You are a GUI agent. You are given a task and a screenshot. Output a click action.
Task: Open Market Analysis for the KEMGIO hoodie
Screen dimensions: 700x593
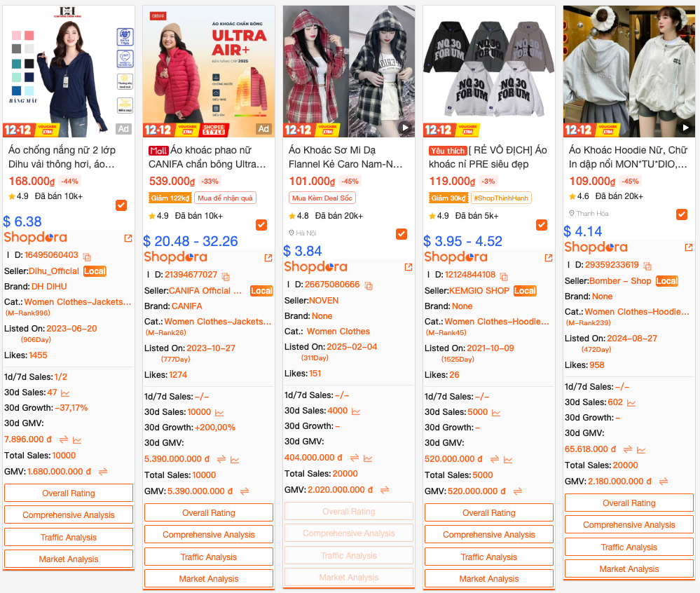[489, 579]
